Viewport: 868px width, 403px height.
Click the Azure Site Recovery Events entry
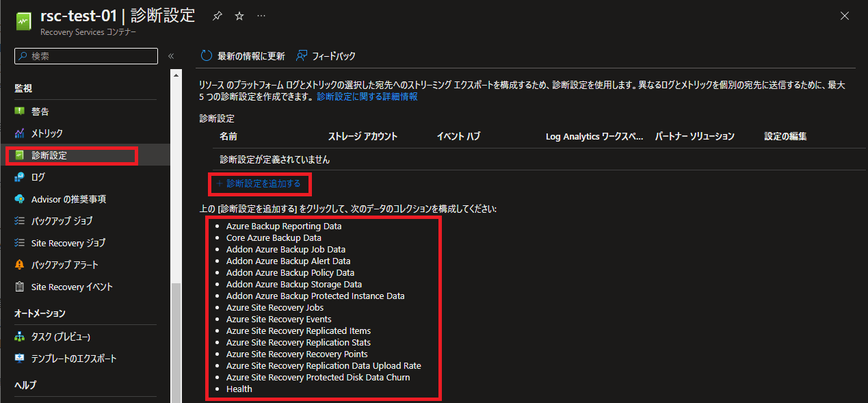(279, 319)
